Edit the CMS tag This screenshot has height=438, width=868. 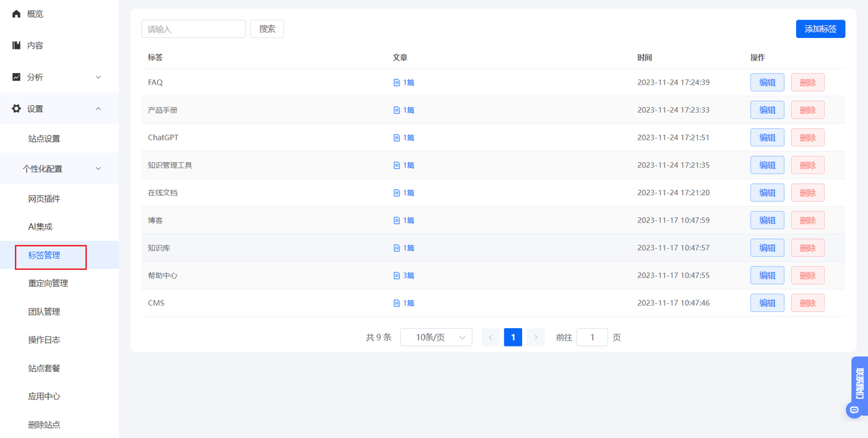click(768, 303)
